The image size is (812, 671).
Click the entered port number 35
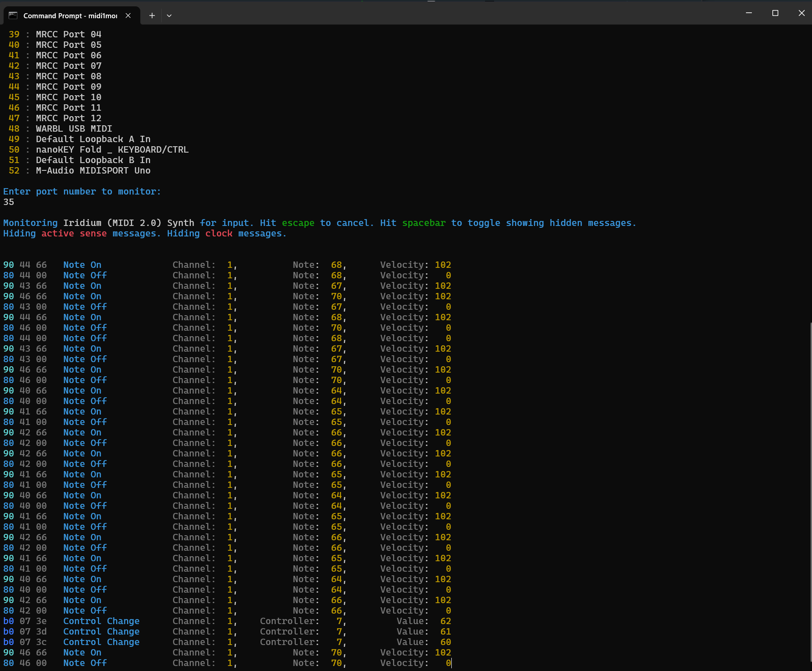point(9,202)
